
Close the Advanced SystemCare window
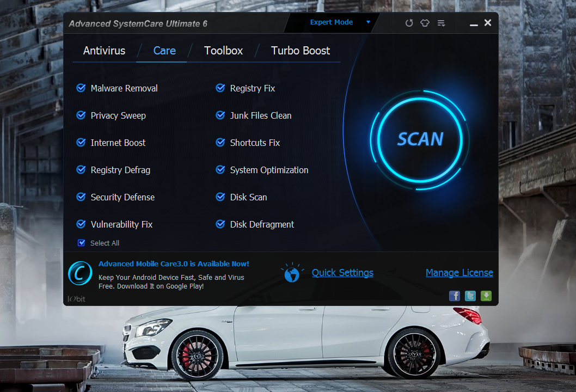(x=488, y=23)
